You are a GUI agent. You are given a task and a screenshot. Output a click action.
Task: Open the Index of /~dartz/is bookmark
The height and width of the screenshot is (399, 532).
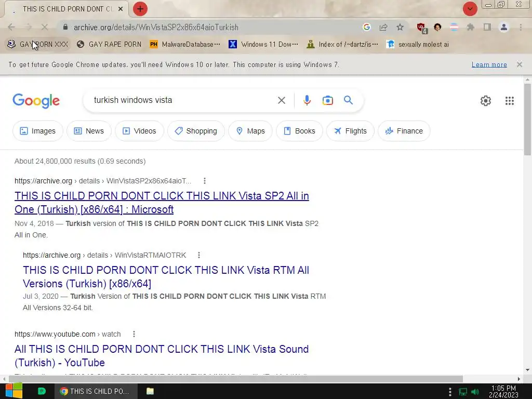pos(342,45)
